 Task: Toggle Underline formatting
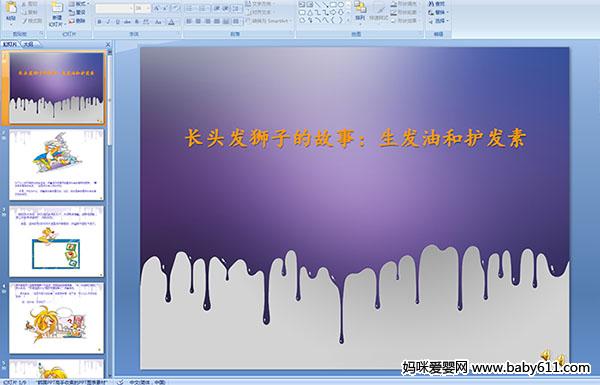[117, 22]
